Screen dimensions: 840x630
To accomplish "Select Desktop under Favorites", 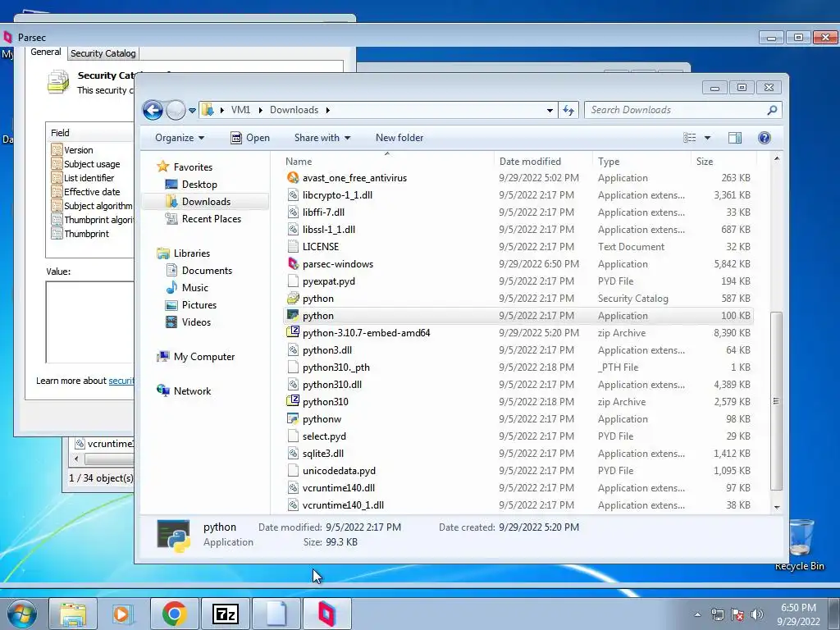I will point(199,185).
